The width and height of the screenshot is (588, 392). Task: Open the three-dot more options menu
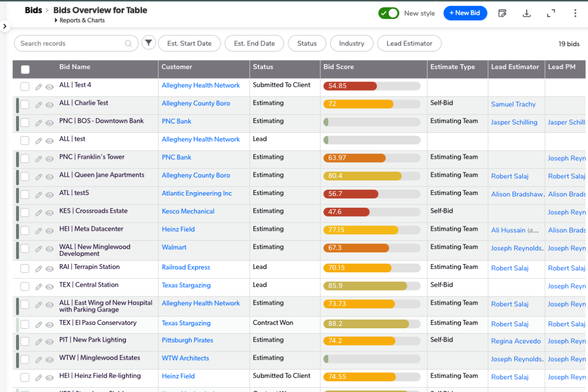click(575, 13)
